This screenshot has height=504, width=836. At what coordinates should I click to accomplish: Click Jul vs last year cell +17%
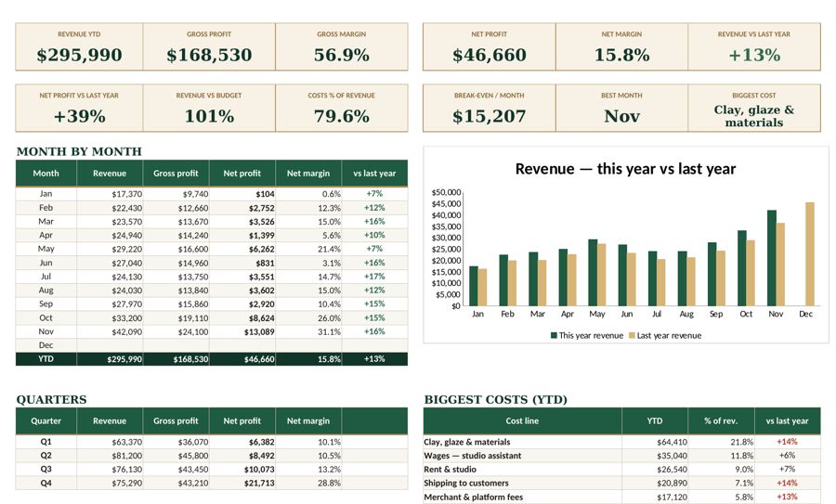pyautogui.click(x=374, y=277)
